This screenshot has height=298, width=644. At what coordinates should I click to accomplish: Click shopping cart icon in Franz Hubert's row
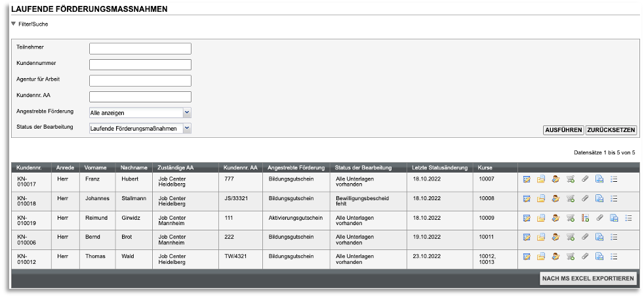point(571,179)
